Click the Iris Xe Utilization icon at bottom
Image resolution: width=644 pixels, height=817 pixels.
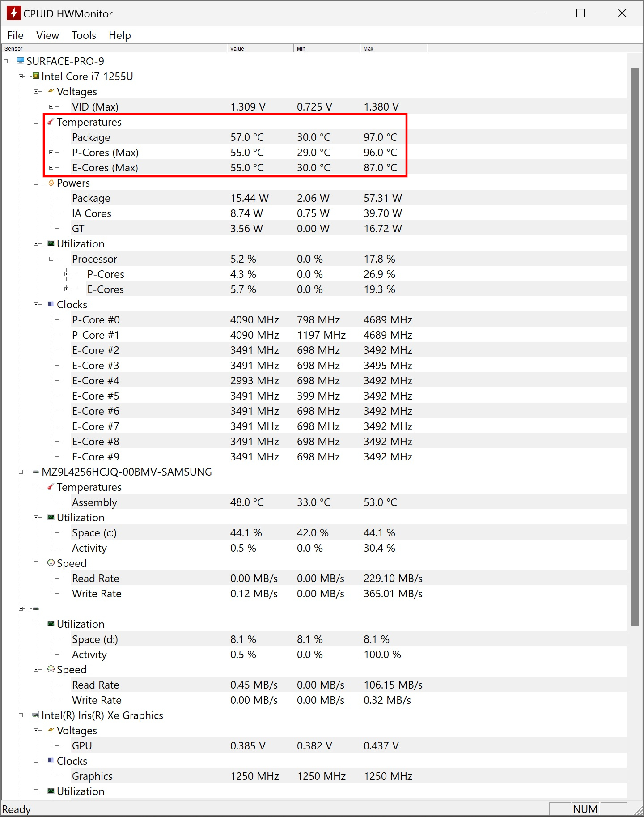51,791
